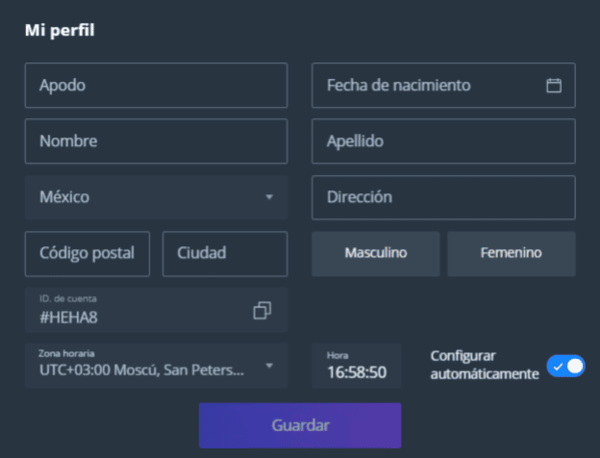Choose the Femenino gender option
The width and height of the screenshot is (600, 458).
pyautogui.click(x=511, y=253)
